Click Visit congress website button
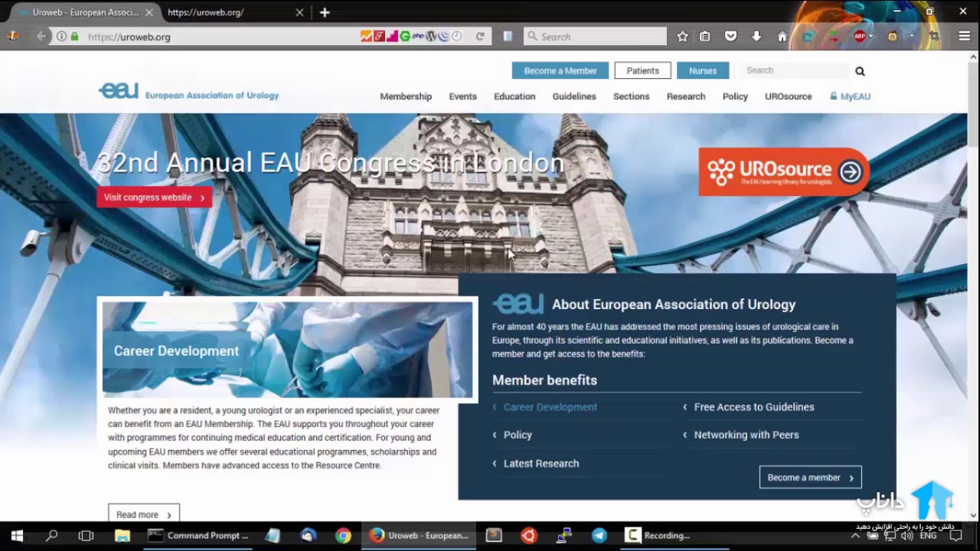Screen dimensions: 980x551 tap(154, 197)
